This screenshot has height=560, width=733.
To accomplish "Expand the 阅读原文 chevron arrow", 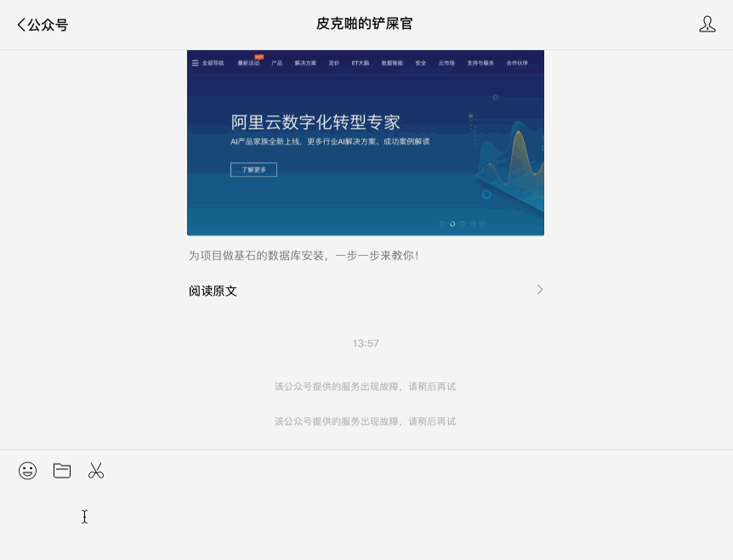I will click(539, 290).
